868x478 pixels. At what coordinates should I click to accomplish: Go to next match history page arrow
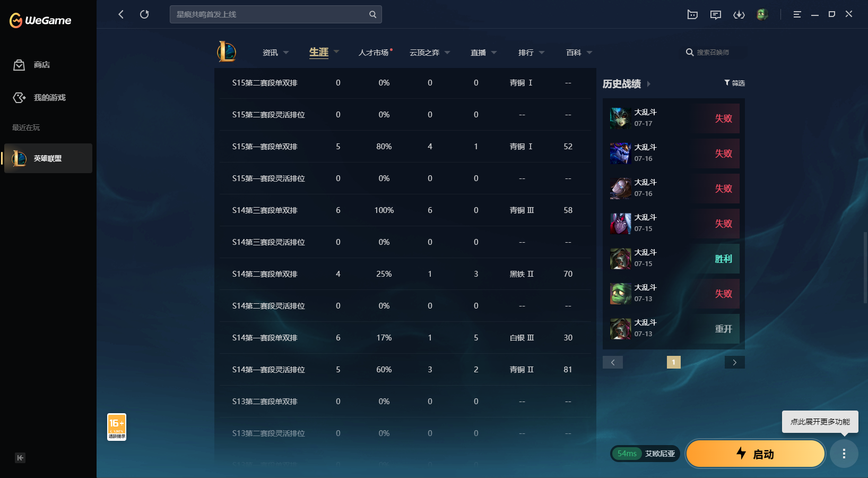pos(735,362)
